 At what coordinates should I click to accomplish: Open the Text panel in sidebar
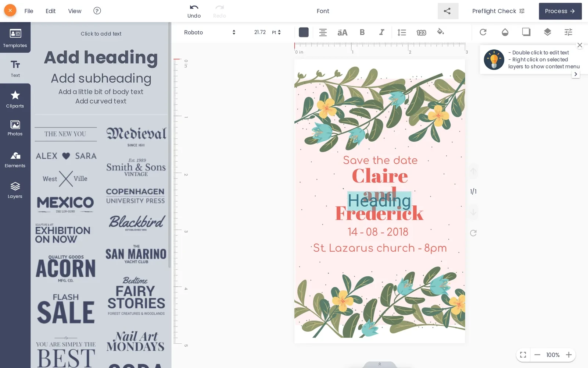click(15, 68)
